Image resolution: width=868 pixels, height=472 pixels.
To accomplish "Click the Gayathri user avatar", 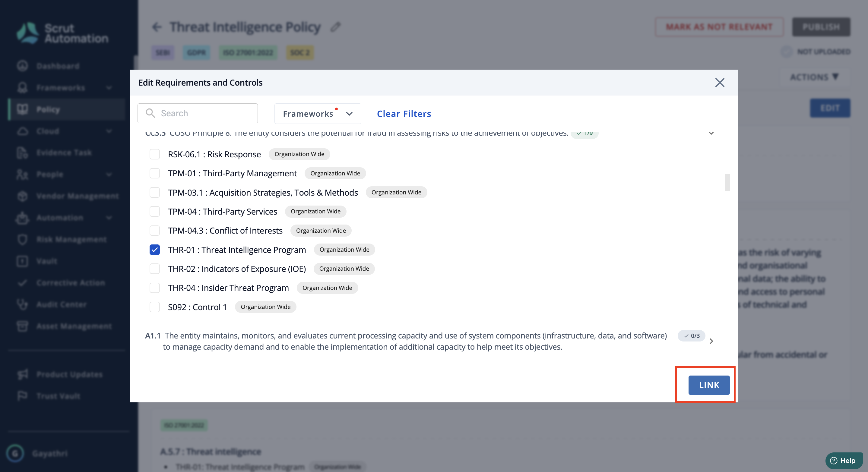I will [15, 454].
